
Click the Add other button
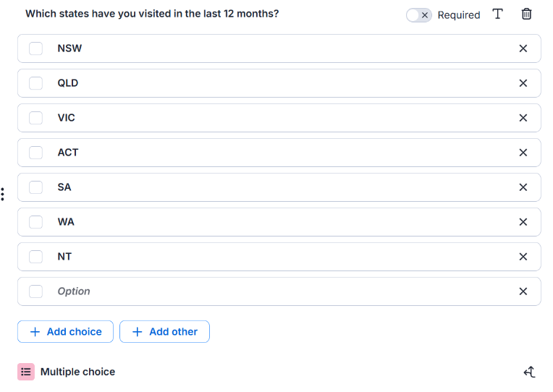click(164, 331)
